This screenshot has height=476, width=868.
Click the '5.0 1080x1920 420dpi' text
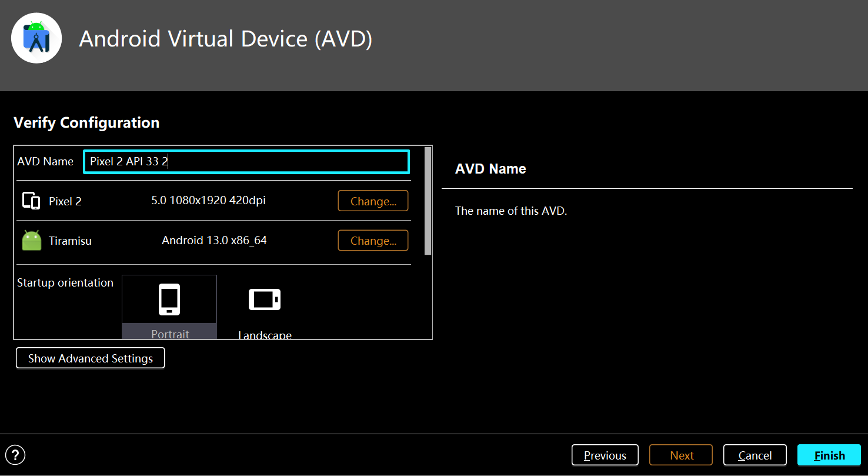pos(209,201)
